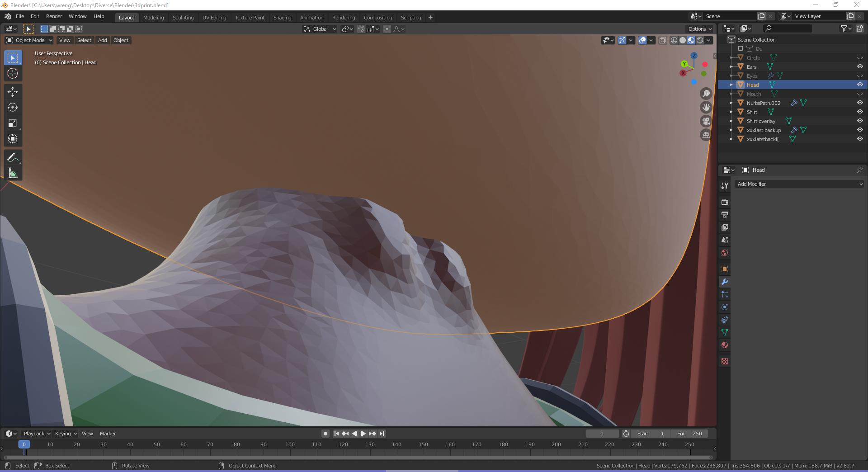
Task: Activate the Transform tool
Action: (x=13, y=139)
